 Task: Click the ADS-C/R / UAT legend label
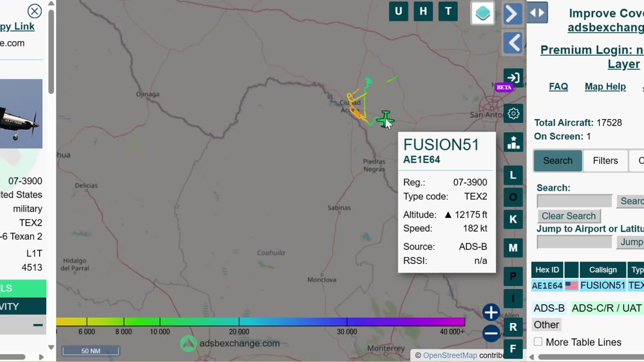(607, 308)
